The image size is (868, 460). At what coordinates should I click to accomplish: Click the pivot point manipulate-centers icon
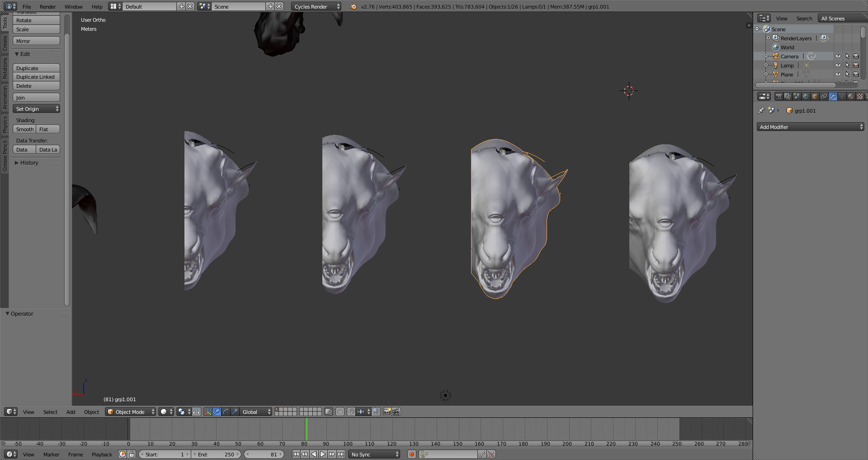(x=196, y=412)
